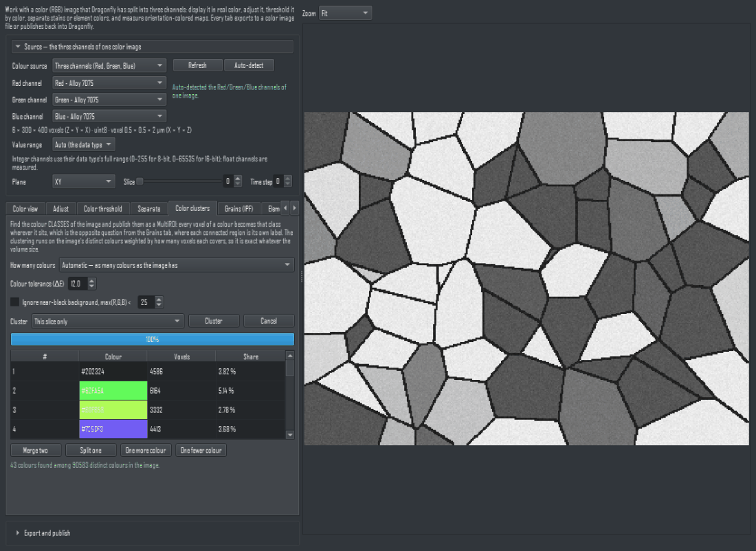The width and height of the screenshot is (756, 551).
Task: Click the Slice slider handle
Action: (140, 182)
